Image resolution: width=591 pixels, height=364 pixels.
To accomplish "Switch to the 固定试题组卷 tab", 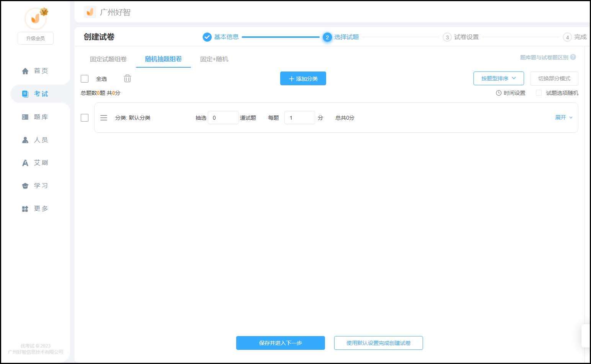I will (x=108, y=59).
